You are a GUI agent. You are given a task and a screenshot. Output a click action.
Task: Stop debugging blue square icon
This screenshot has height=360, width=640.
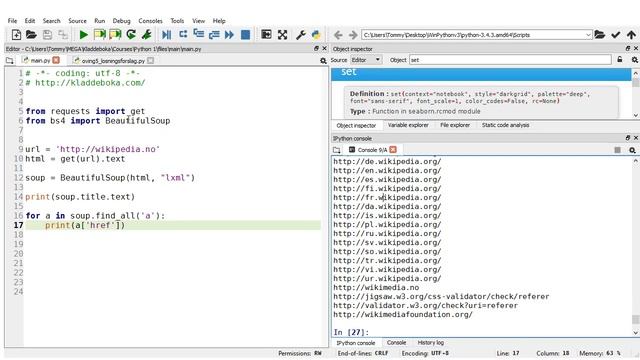[x=245, y=35]
